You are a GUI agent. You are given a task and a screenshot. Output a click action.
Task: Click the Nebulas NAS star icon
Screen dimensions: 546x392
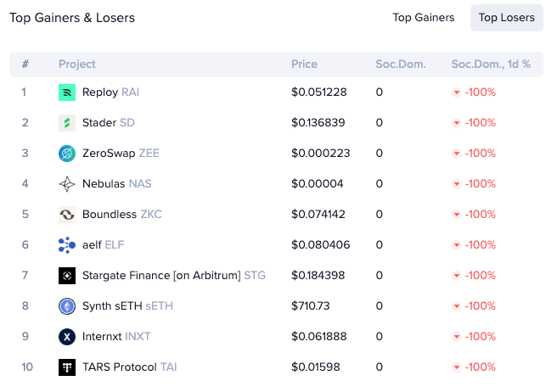[67, 184]
